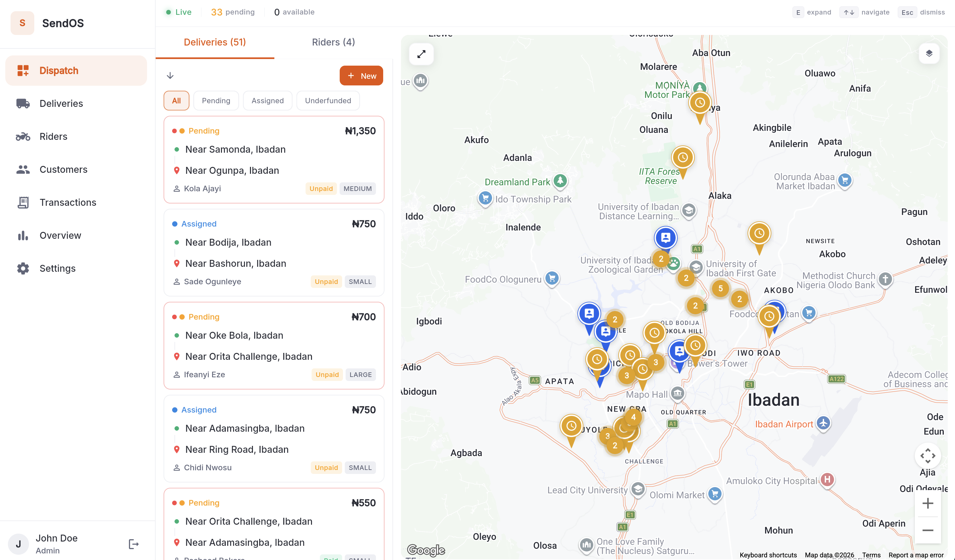Screen dimensions: 955x560
Task: Create a delivery with the New button
Action: 361,76
